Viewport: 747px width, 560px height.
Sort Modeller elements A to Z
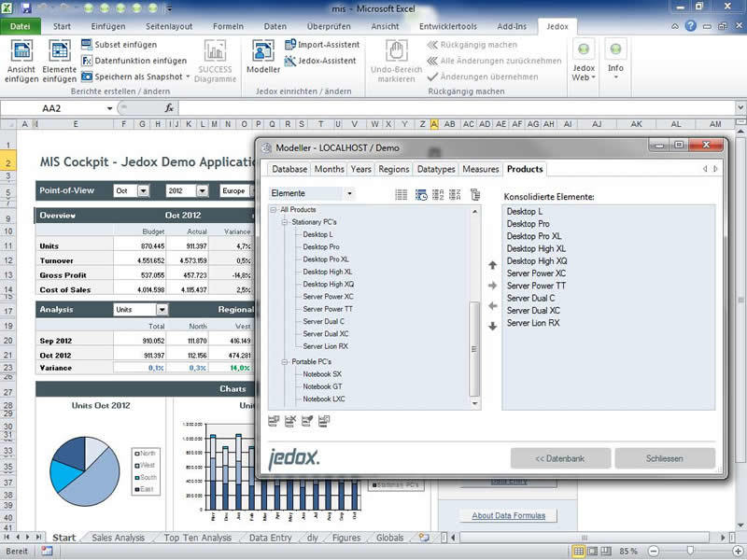pyautogui.click(x=438, y=194)
